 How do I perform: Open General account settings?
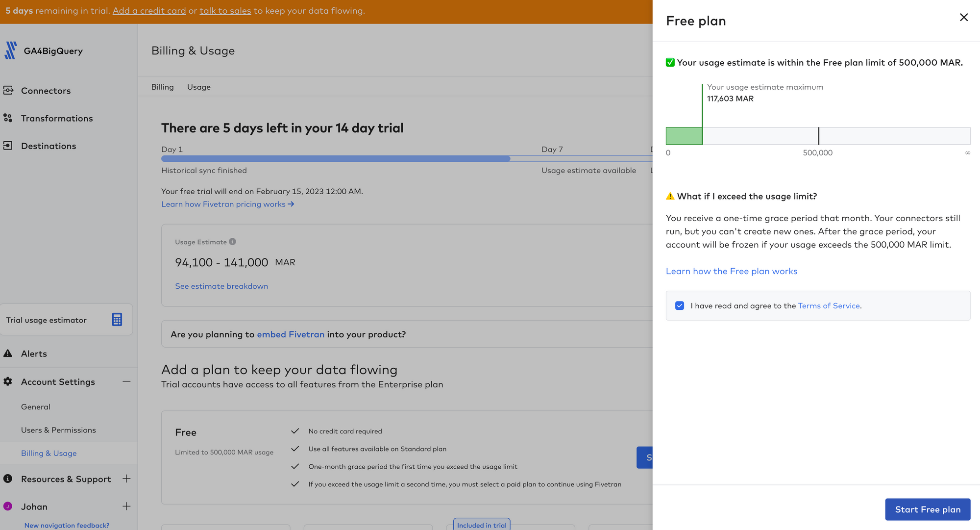click(36, 406)
